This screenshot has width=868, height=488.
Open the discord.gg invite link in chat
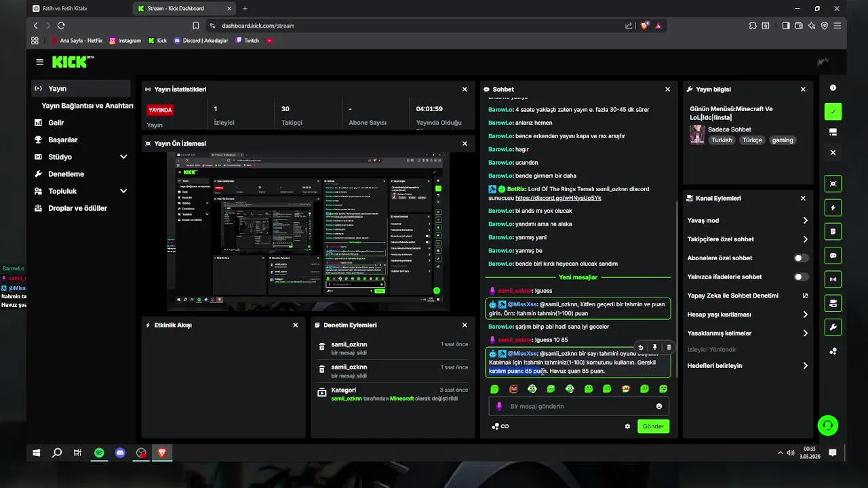point(558,198)
